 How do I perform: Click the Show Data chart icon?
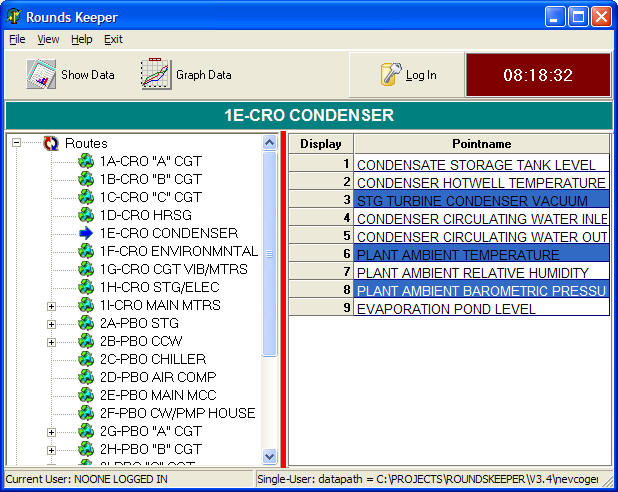click(x=40, y=75)
